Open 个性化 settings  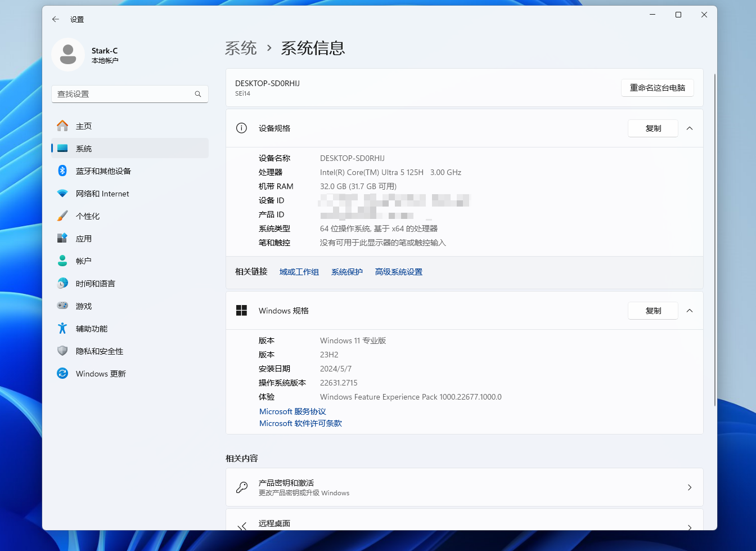pos(130,216)
